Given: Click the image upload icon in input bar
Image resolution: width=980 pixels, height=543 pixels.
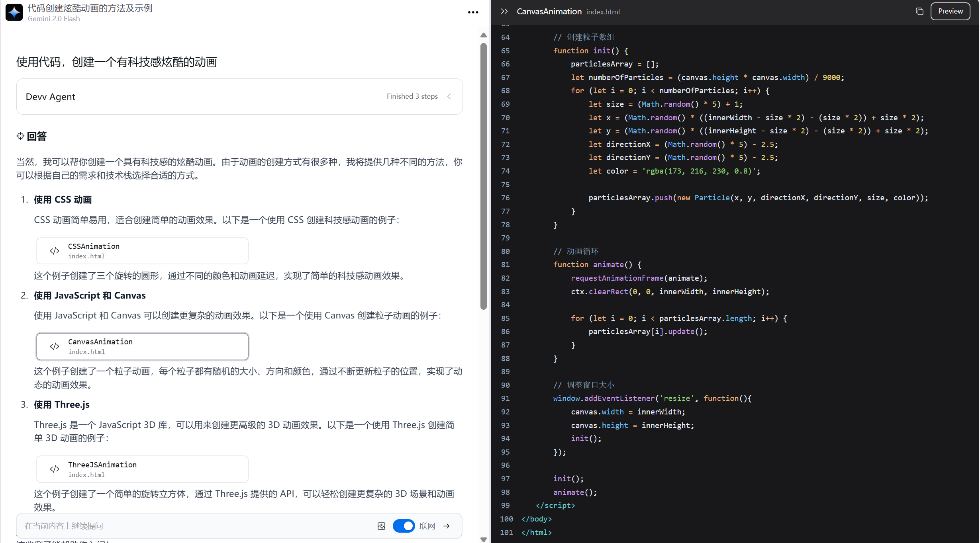Looking at the screenshot, I should click(381, 526).
